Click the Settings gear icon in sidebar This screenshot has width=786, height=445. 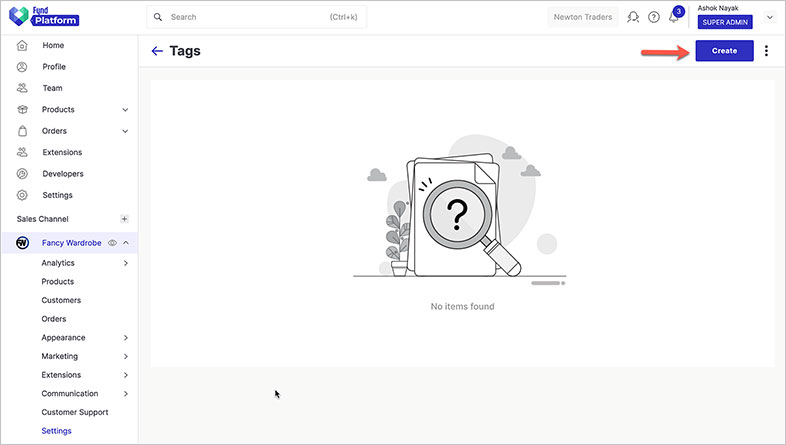pyautogui.click(x=22, y=195)
